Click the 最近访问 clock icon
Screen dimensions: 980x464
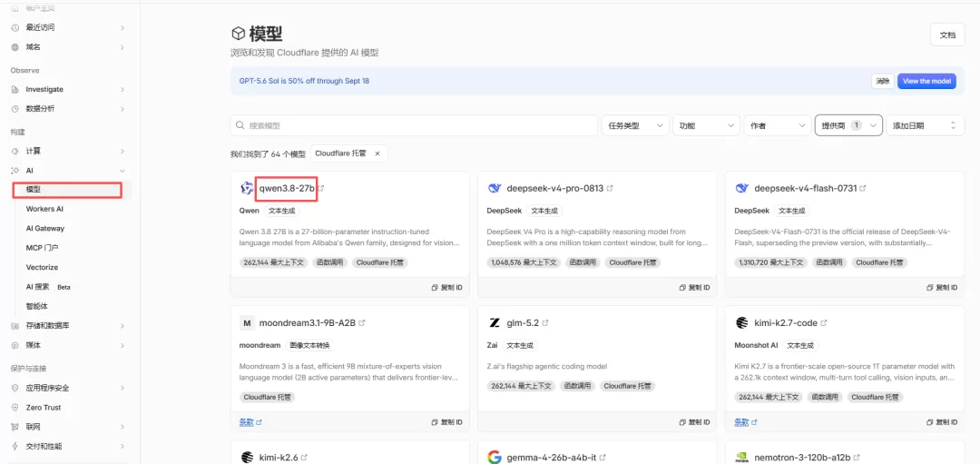[15, 27]
